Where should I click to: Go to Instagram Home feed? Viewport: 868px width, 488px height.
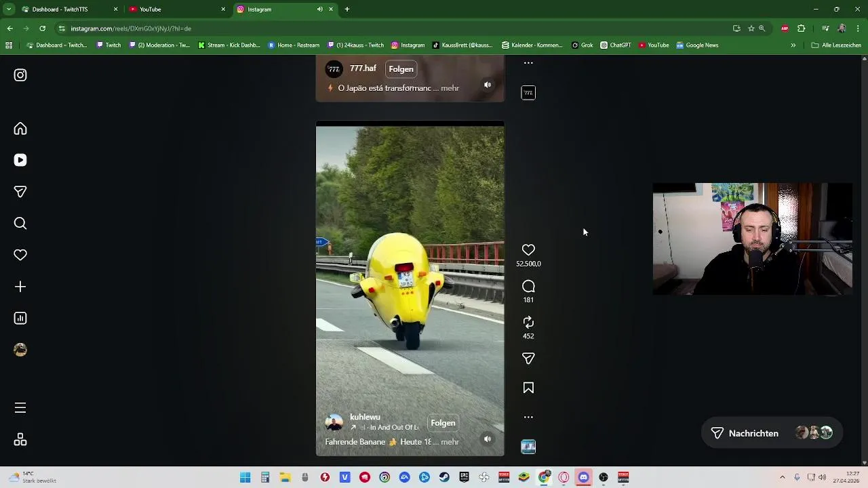20,129
